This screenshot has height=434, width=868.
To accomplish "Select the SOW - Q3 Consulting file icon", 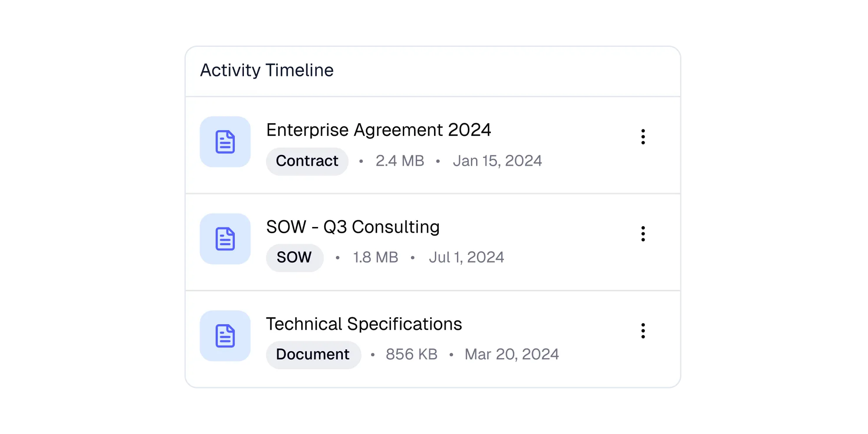I will (x=225, y=239).
